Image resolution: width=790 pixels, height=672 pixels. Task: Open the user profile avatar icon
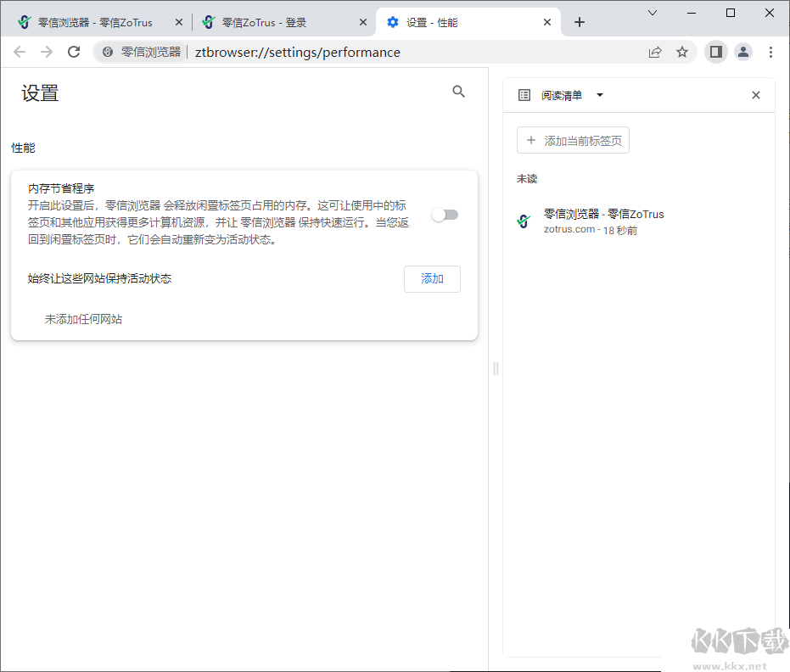tap(743, 52)
